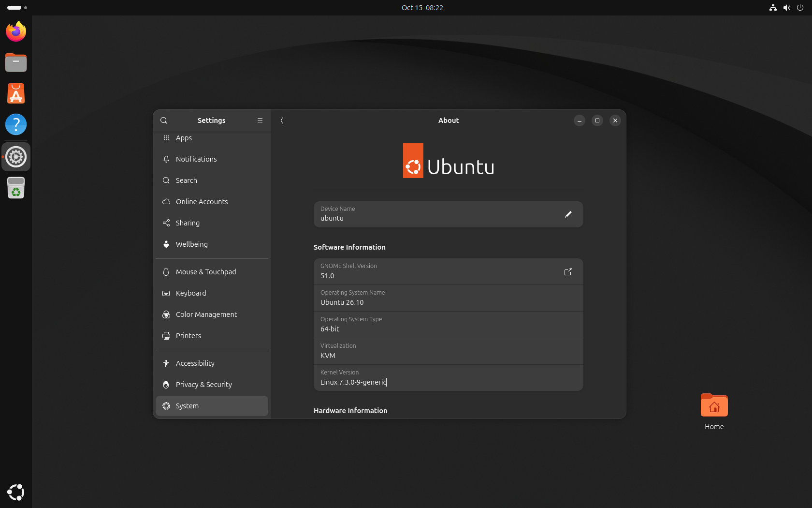The width and height of the screenshot is (812, 508).
Task: Open Keyboard settings
Action: click(212, 293)
